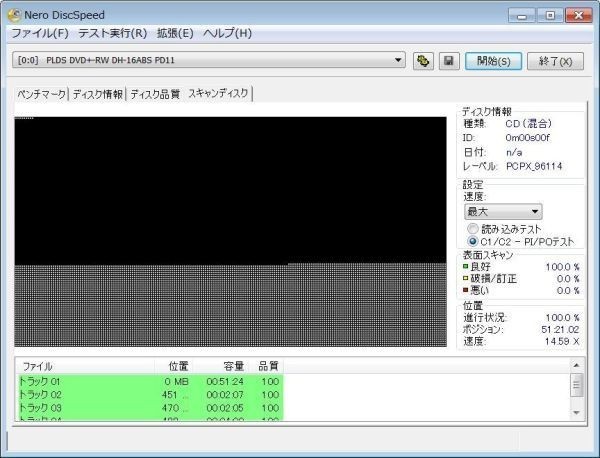Click the green 良好 legend square
The width and height of the screenshot is (600, 458).
tap(466, 266)
